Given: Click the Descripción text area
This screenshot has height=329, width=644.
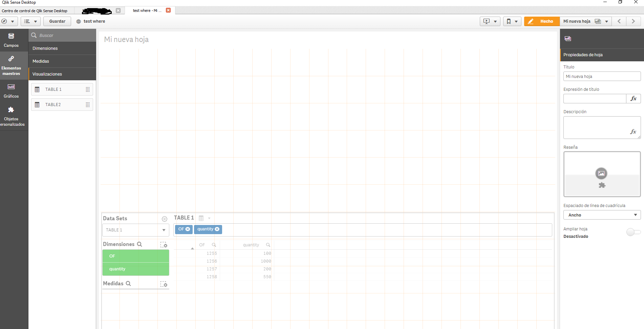Looking at the screenshot, I should point(602,127).
